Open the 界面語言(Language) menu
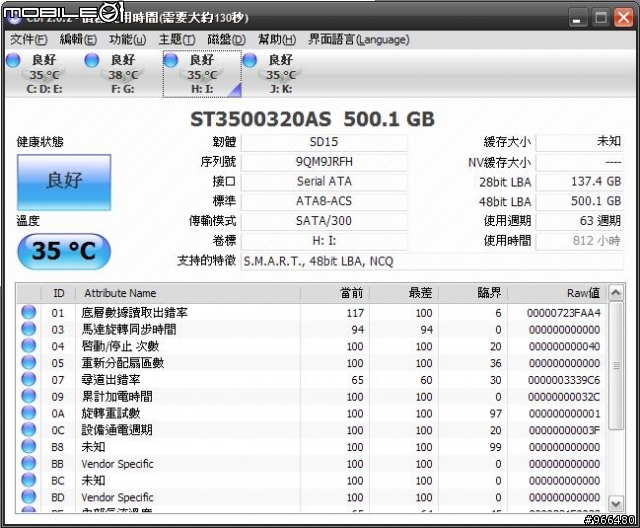640x528 pixels. (x=358, y=40)
